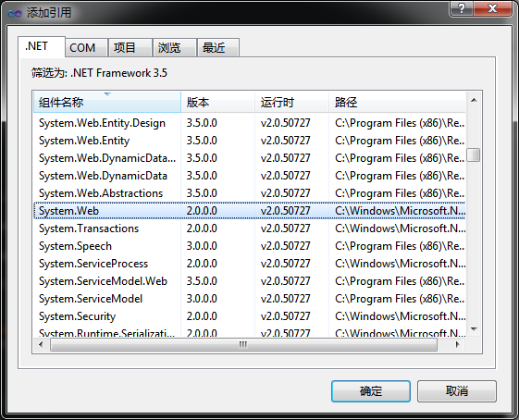The width and height of the screenshot is (519, 420).
Task: Select System.Security component
Action: tap(250, 316)
